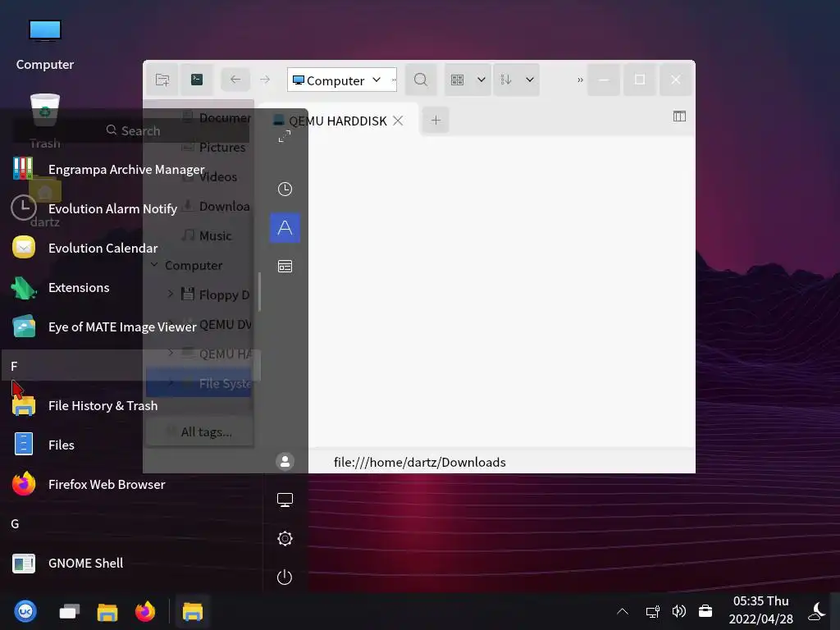Open sort options dropdown arrow
This screenshot has width=840, height=630.
(x=529, y=80)
